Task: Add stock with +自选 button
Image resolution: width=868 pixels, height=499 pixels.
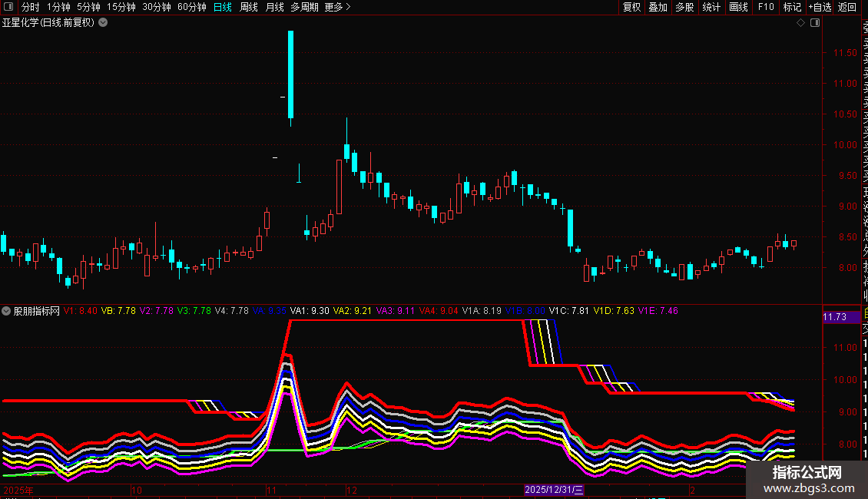Action: click(820, 7)
